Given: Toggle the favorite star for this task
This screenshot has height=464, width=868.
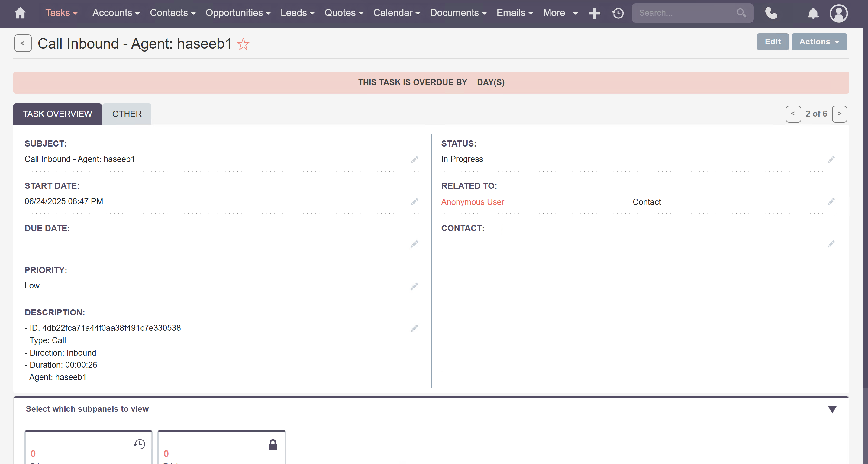Looking at the screenshot, I should coord(243,44).
